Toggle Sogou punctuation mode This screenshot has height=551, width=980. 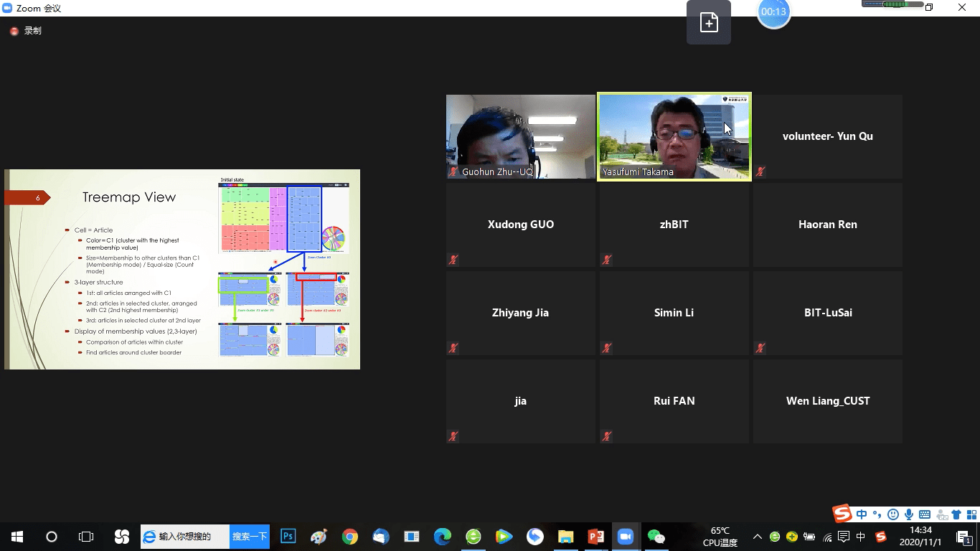[877, 514]
